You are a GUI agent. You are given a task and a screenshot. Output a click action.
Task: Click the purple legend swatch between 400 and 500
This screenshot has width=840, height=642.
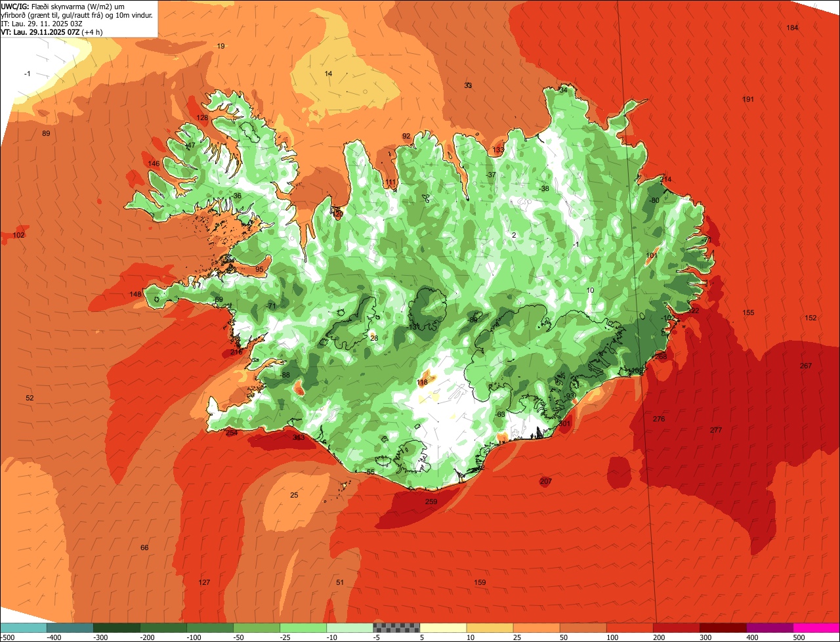pyautogui.click(x=768, y=628)
